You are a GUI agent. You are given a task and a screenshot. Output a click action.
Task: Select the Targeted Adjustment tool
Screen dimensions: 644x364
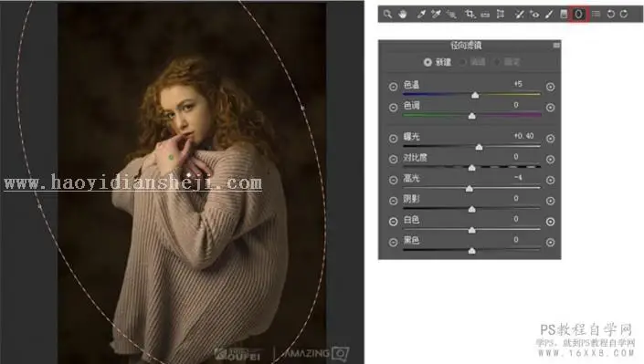tap(451, 15)
